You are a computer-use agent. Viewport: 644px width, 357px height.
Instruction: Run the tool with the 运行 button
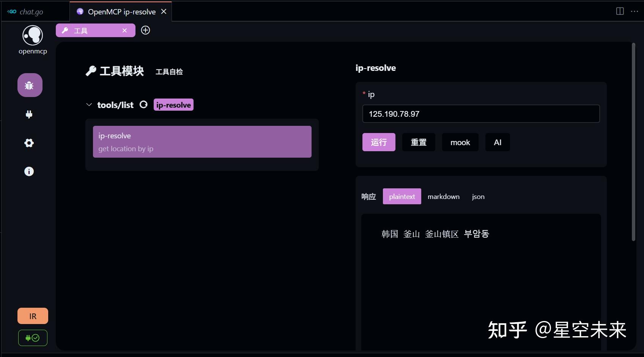click(378, 142)
